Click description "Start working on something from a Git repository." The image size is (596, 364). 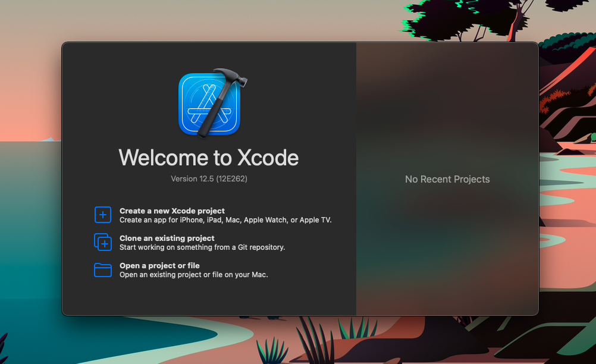pyautogui.click(x=202, y=247)
